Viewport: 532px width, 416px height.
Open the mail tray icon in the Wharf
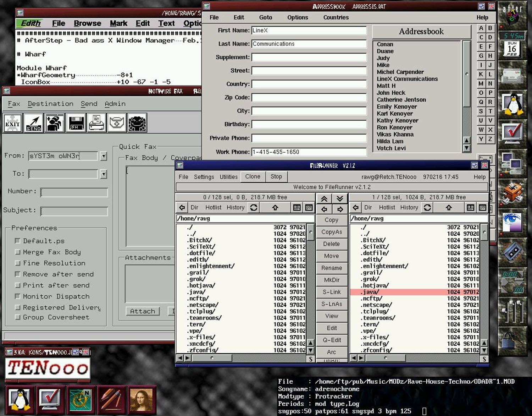[512, 76]
